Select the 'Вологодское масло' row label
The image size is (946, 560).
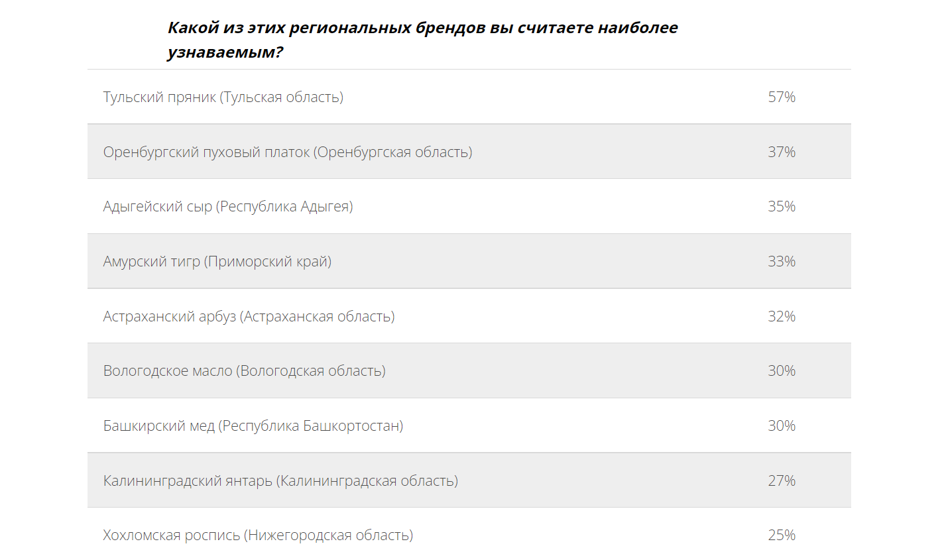point(244,371)
